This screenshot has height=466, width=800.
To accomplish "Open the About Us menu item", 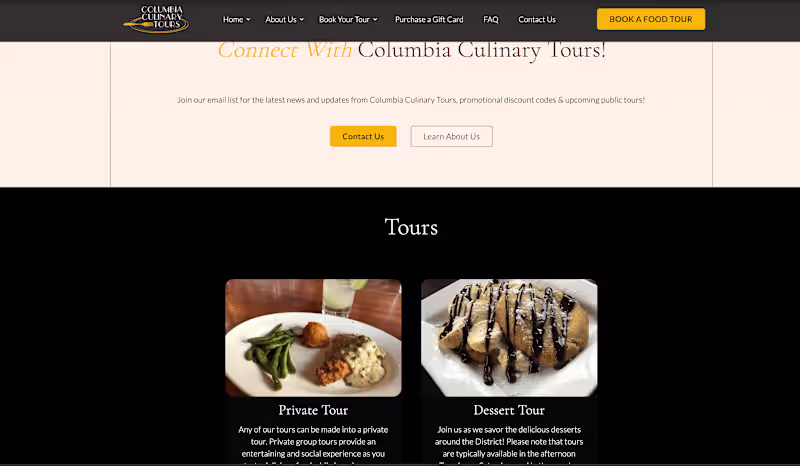I will 281,19.
